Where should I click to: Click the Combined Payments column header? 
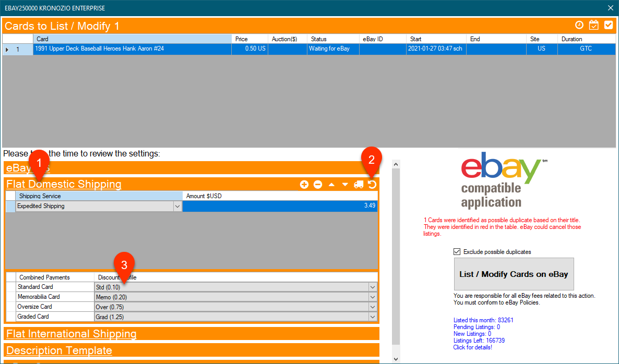pyautogui.click(x=55, y=277)
